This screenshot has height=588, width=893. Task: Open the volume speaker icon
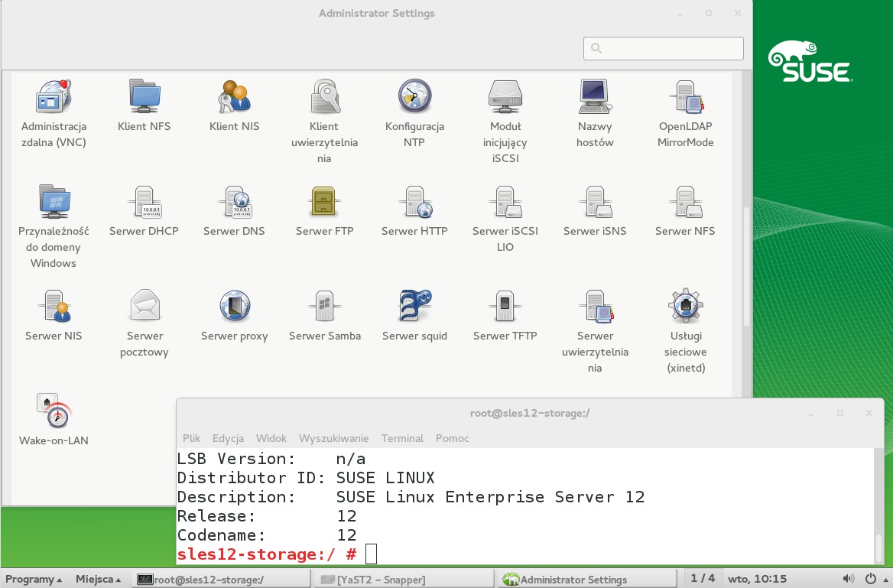[848, 579]
